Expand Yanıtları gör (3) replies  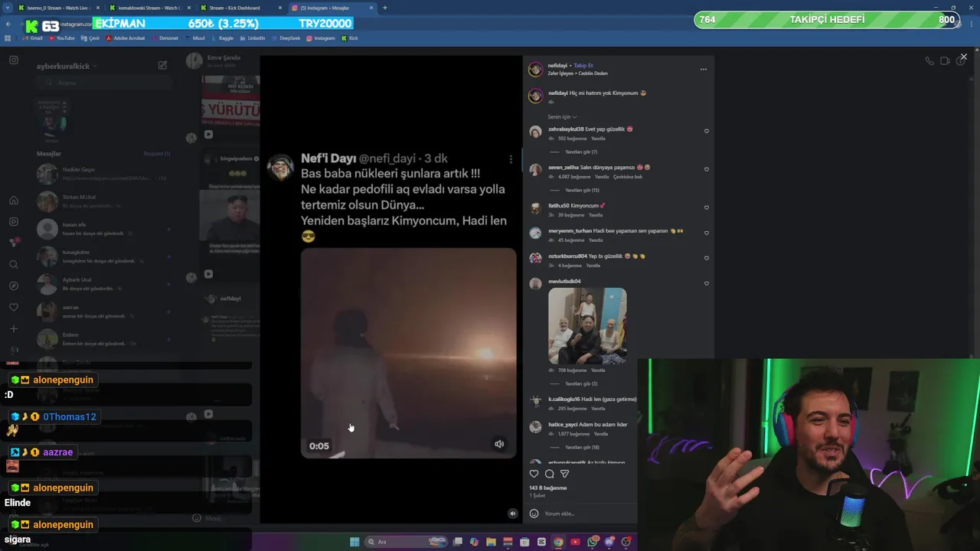580,383
